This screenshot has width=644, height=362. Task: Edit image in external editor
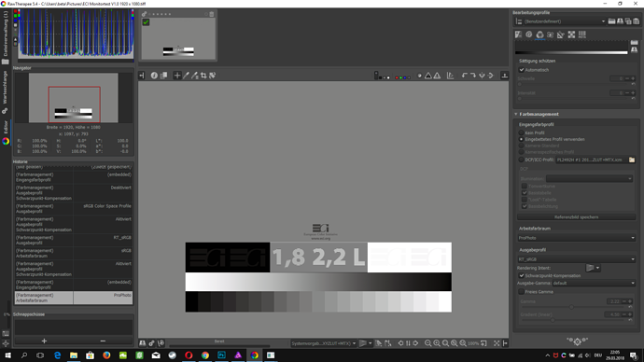[161, 343]
